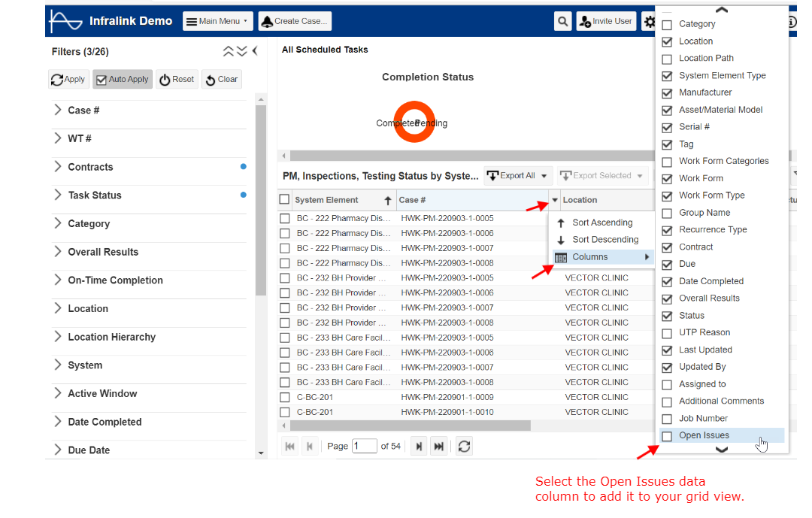
Task: Click the grid horizontal scrollbar thumb
Action: pyautogui.click(x=411, y=426)
